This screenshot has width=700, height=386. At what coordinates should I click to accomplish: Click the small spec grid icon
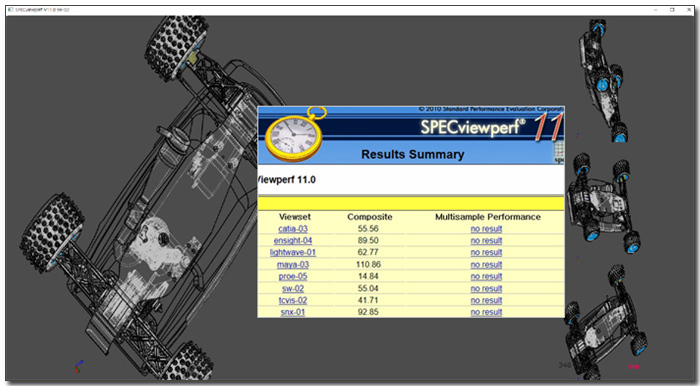[559, 152]
